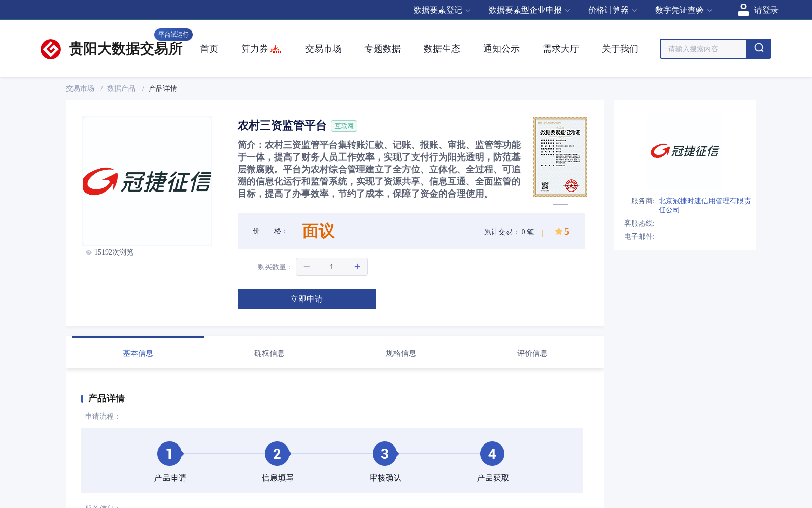The height and width of the screenshot is (508, 812).
Task: Click the HOT flame icon beside 算力券
Action: [x=276, y=49]
